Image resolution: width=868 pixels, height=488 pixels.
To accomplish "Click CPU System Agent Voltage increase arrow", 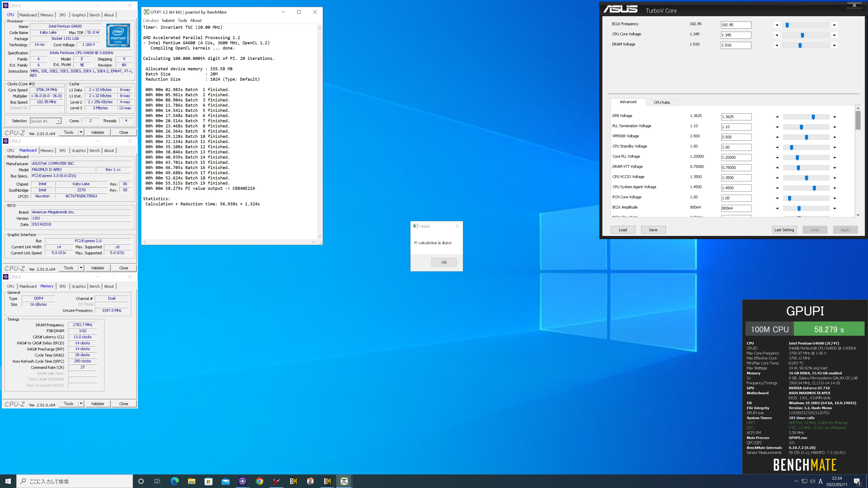I will pos(835,188).
